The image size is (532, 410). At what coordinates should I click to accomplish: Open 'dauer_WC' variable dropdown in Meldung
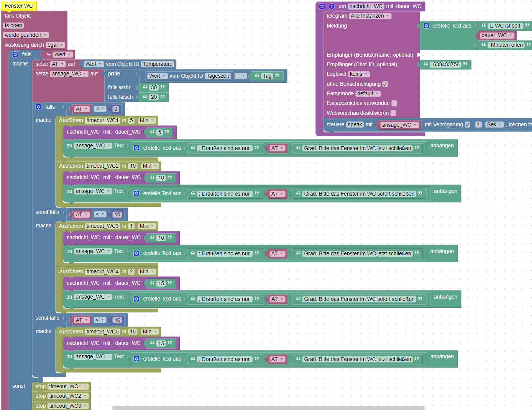point(497,35)
